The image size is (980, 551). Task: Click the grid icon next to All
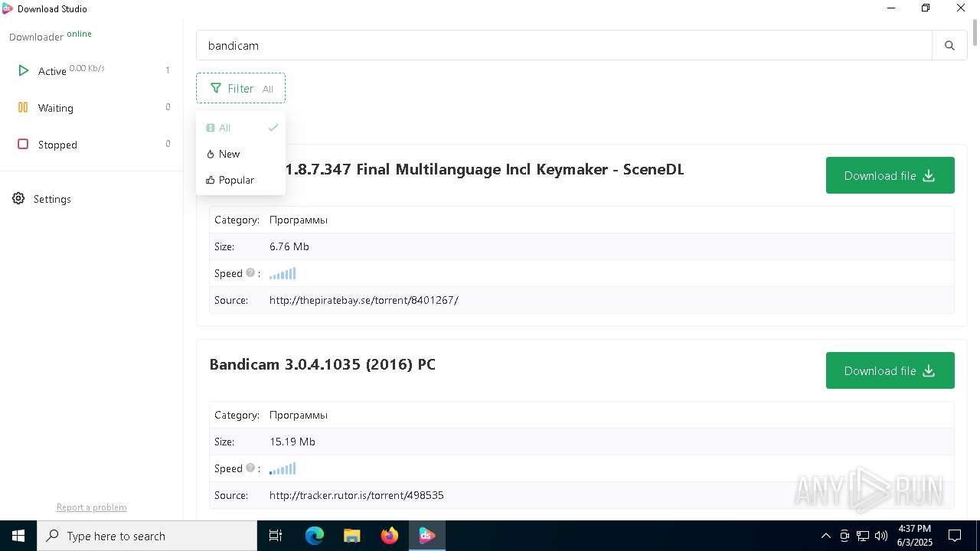211,128
